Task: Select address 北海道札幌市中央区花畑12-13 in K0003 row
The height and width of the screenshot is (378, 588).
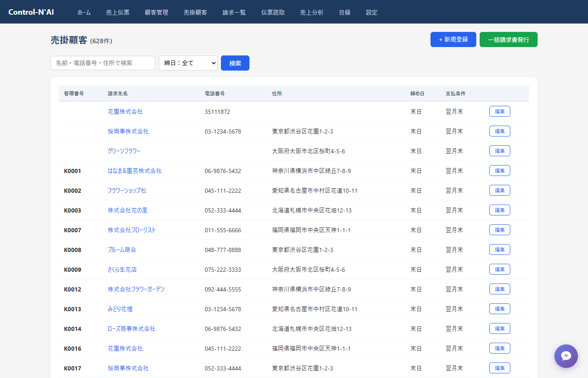Action: click(312, 210)
